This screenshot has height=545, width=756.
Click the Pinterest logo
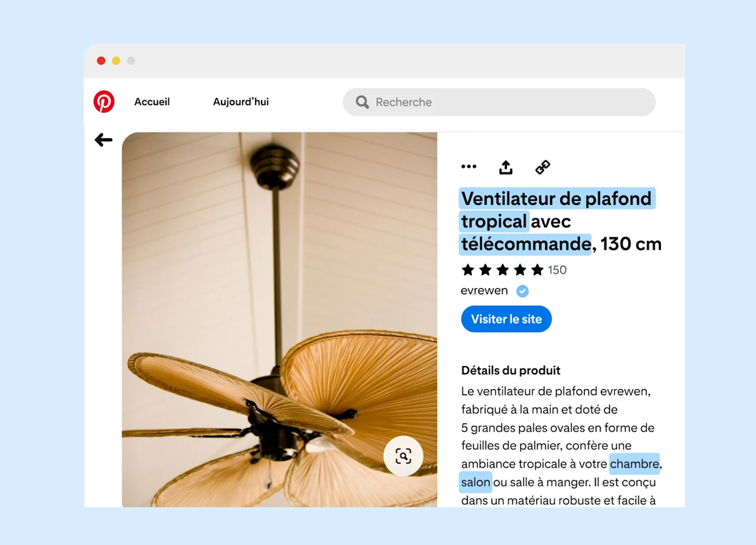tap(103, 102)
